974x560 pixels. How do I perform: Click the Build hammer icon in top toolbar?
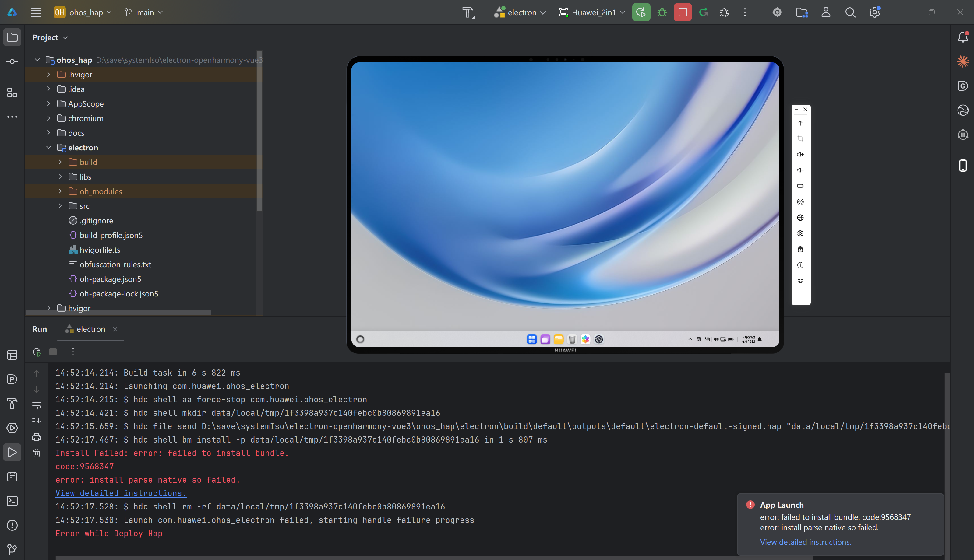(468, 12)
